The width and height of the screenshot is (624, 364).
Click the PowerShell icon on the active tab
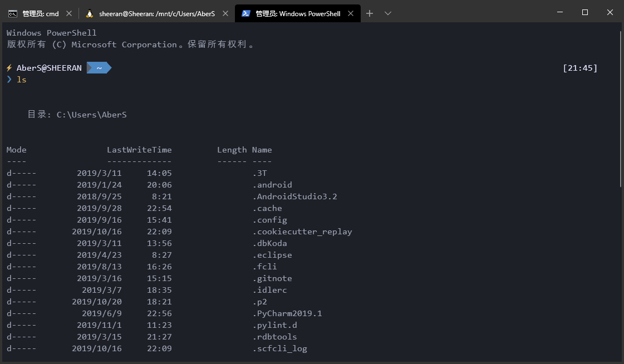click(245, 13)
